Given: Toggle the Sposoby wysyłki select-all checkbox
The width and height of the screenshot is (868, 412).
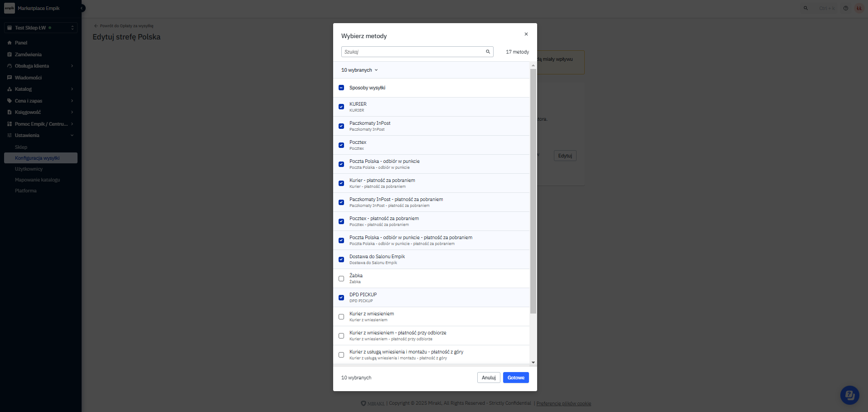Looking at the screenshot, I should click(341, 88).
